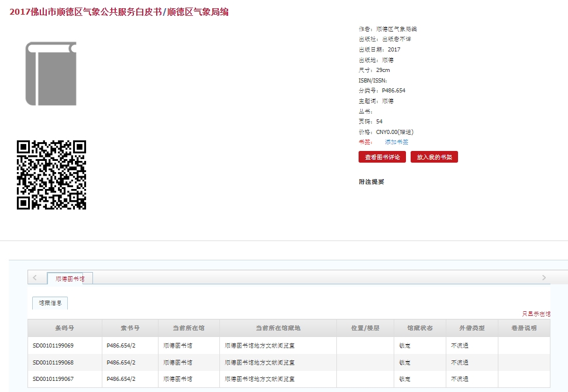This screenshot has width=568, height=392.
Task: Click the 锁定 status in SD00101199069 row
Action: (405, 346)
